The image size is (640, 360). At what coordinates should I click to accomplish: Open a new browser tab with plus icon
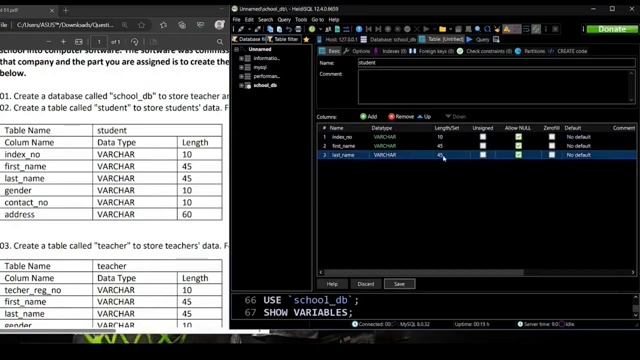pyautogui.click(x=66, y=10)
